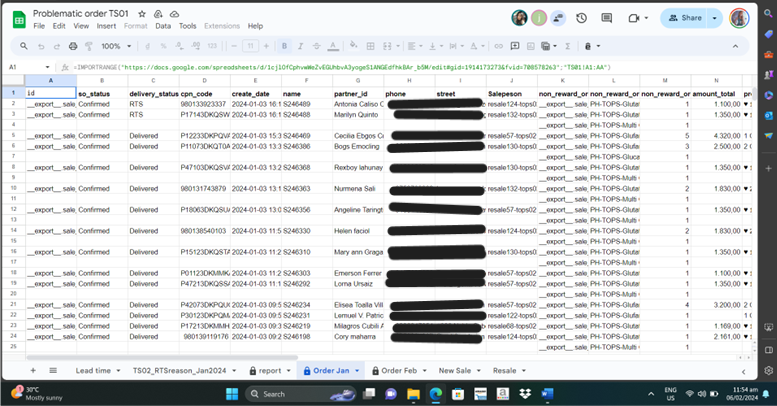The width and height of the screenshot is (777, 406).
Task: Toggle Strikethrough formatting
Action: pos(316,46)
